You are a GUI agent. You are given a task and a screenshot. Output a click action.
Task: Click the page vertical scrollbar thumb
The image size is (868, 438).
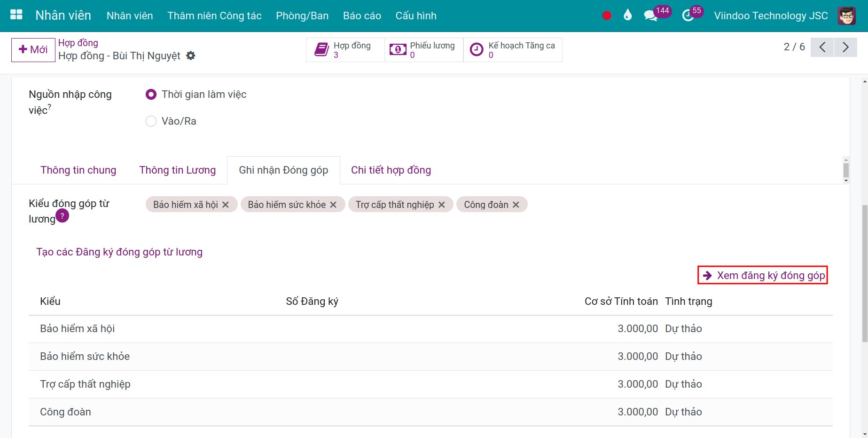[x=865, y=273]
